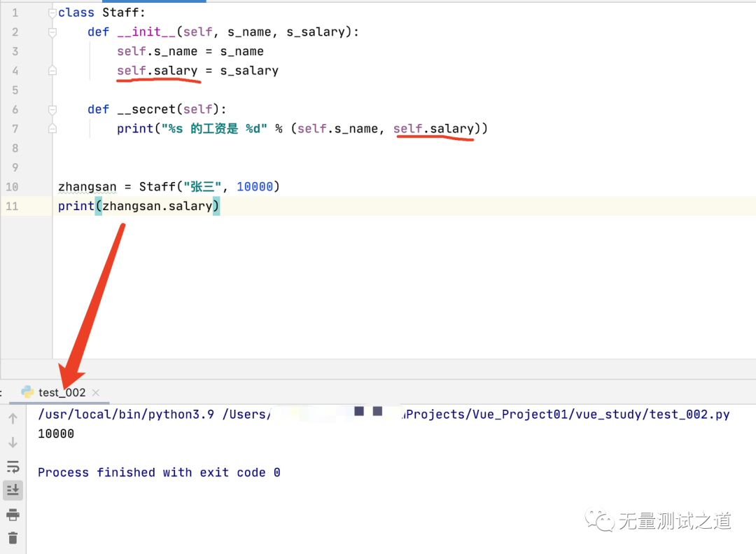Collapse the __secret method fold marker
Viewport: 756px width, 554px height.
click(x=52, y=109)
